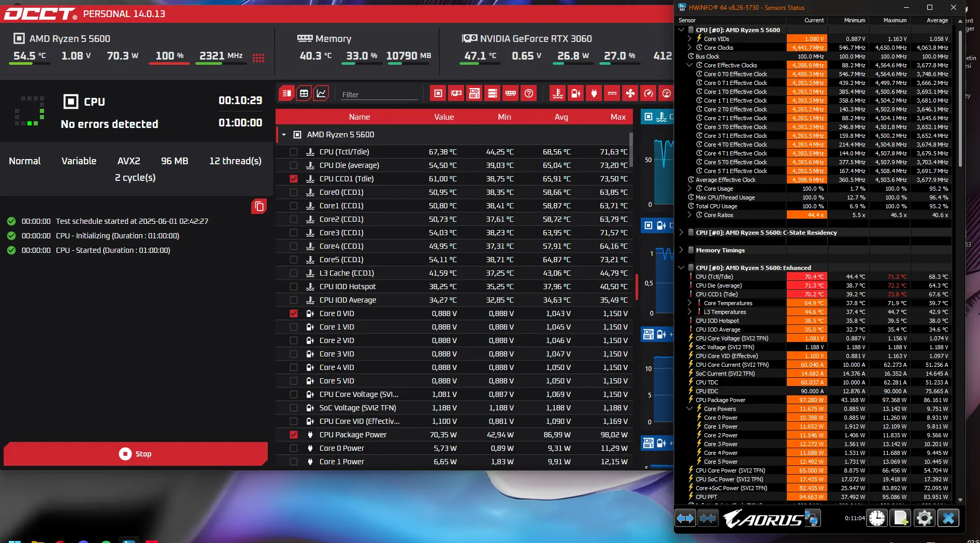This screenshot has width=980, height=543.
Task: Open HWiNFO network monitoring icon
Action: [812, 518]
